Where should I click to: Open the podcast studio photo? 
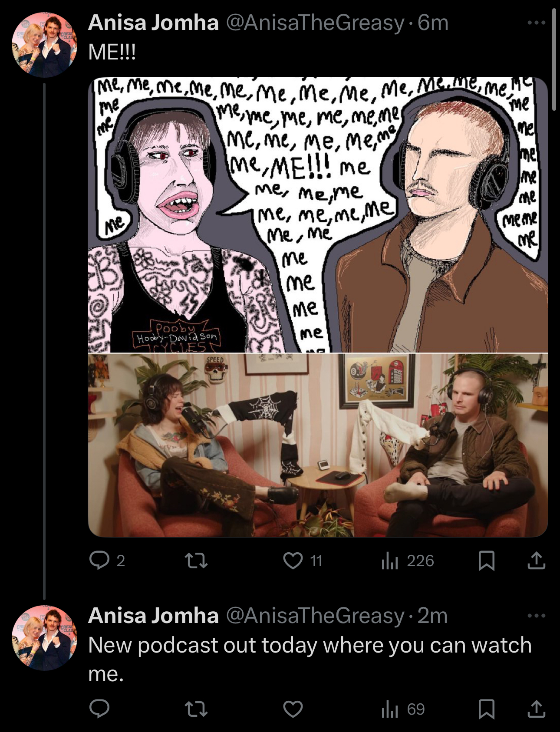pos(318,445)
